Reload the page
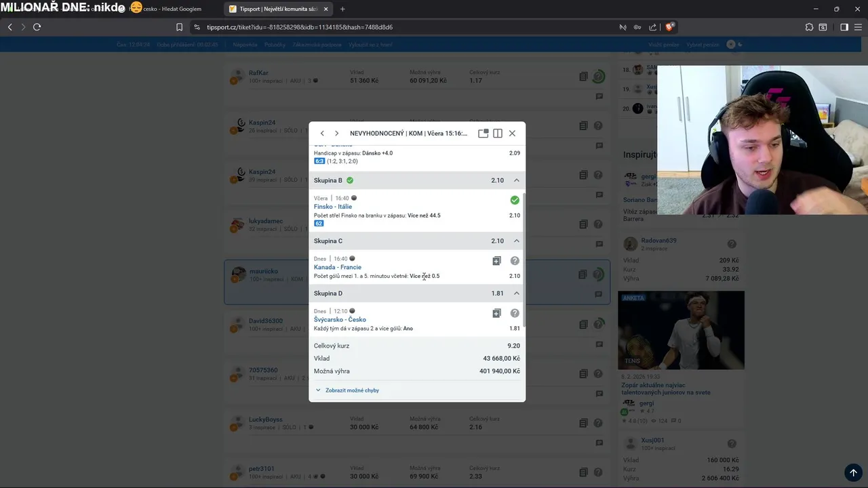 pos(37,27)
